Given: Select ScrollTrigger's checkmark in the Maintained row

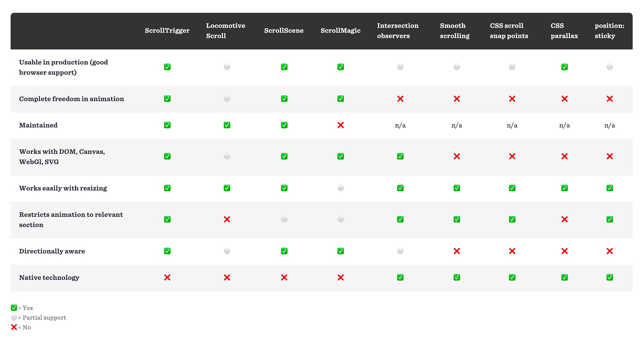Looking at the screenshot, I should tap(167, 125).
